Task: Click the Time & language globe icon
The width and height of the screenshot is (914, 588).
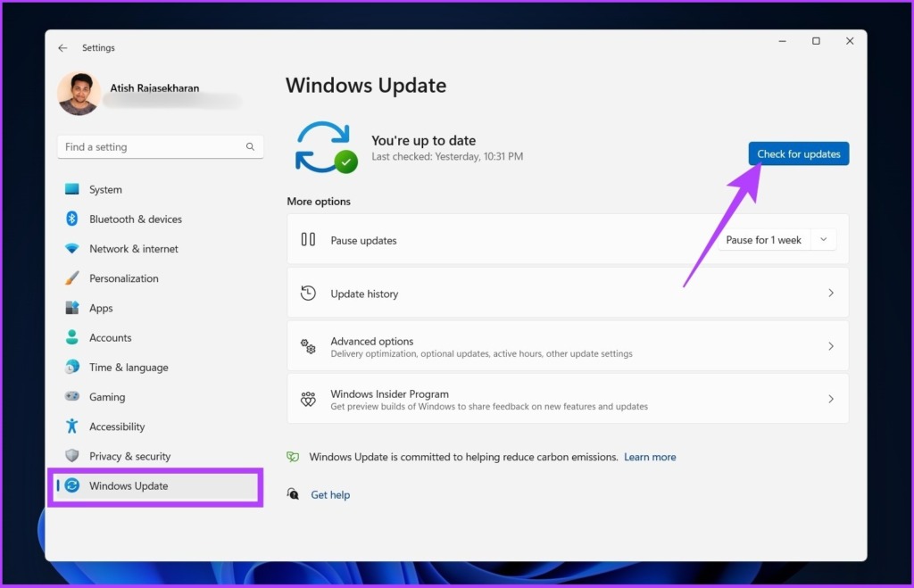Action: coord(71,367)
